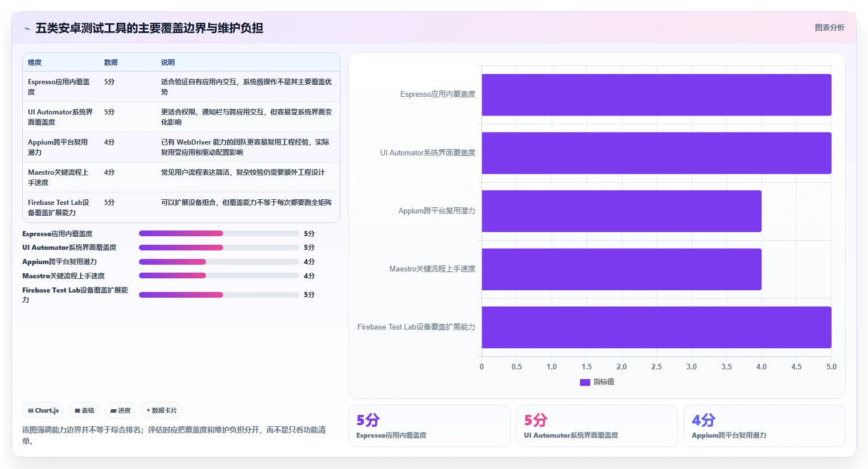Click the 图表分析 label in header
Screen dimensions: 868x469
[x=829, y=27]
